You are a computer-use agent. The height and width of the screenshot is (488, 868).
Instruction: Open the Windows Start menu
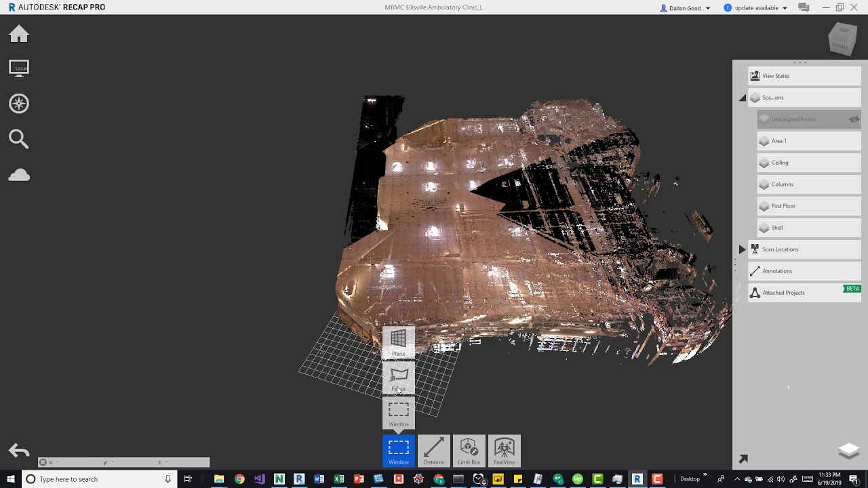coord(11,479)
